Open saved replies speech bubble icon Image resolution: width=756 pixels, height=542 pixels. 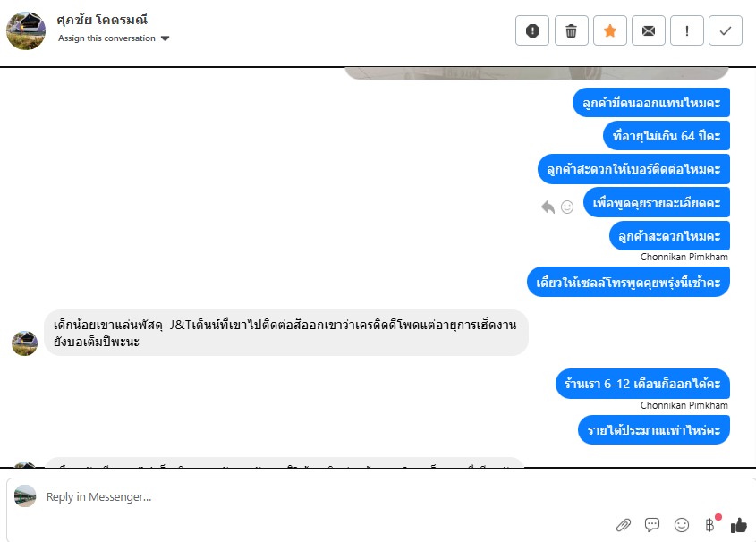pyautogui.click(x=652, y=525)
